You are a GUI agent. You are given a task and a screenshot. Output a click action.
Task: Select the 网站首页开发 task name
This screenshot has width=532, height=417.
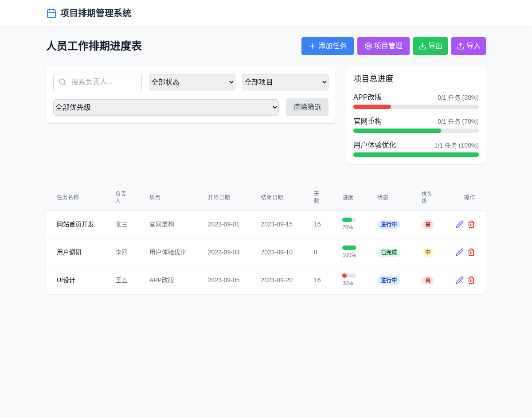pos(75,224)
